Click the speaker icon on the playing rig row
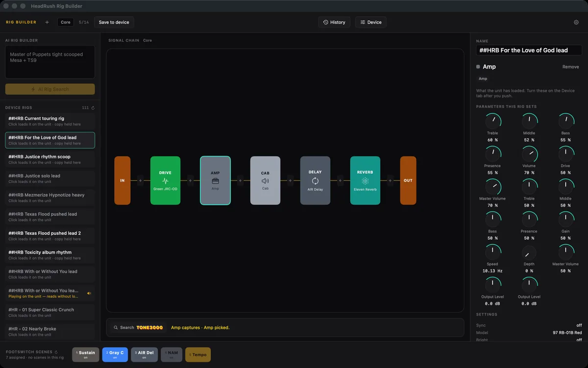The height and width of the screenshot is (368, 588). click(89, 293)
